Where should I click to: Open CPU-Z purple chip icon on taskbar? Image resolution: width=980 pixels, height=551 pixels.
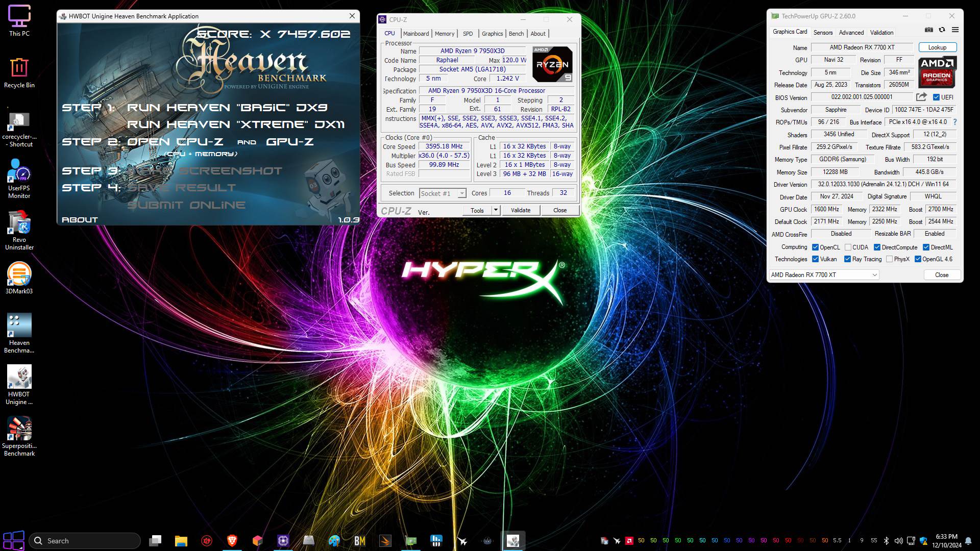283,541
